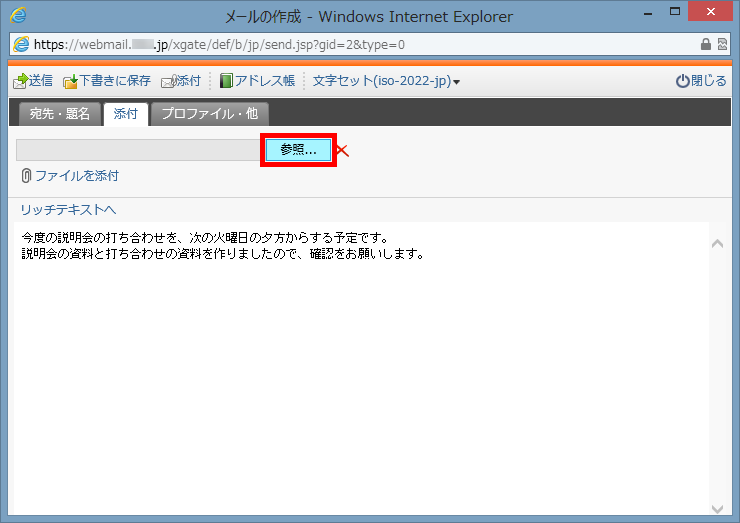Viewport: 740px width, 523px height.
Task: Click the message body scrollbar up arrow
Action: [x=716, y=244]
